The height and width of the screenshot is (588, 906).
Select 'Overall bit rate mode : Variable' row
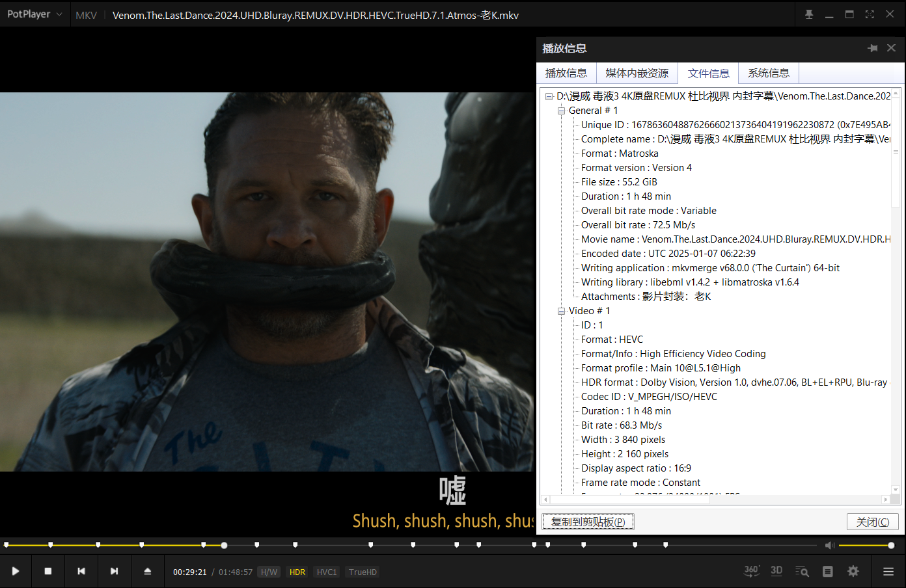click(649, 211)
